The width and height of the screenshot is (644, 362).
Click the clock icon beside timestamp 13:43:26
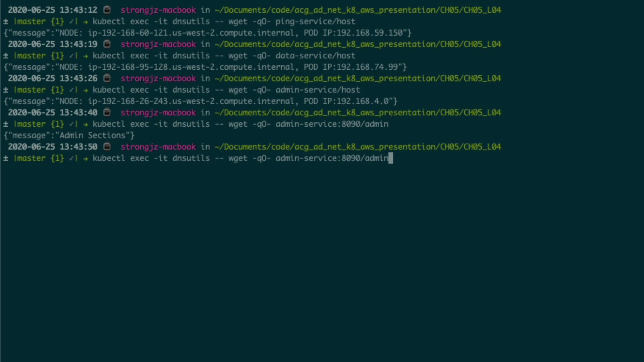pyautogui.click(x=107, y=78)
